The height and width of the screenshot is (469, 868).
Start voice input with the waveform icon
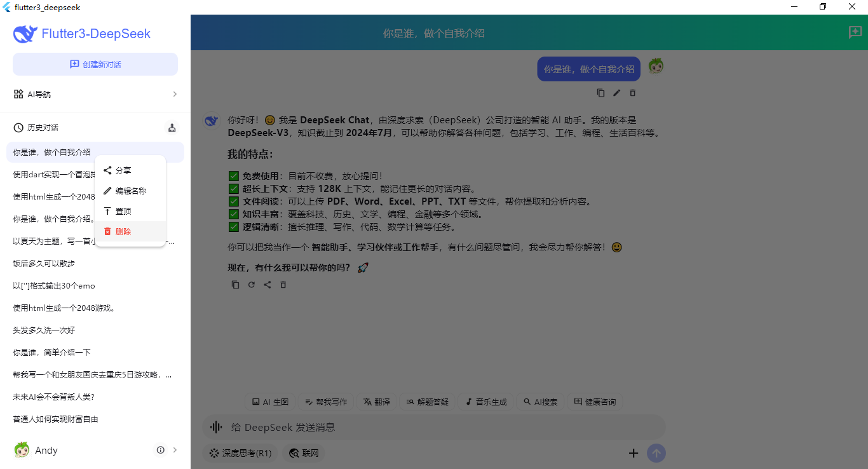coord(216,427)
